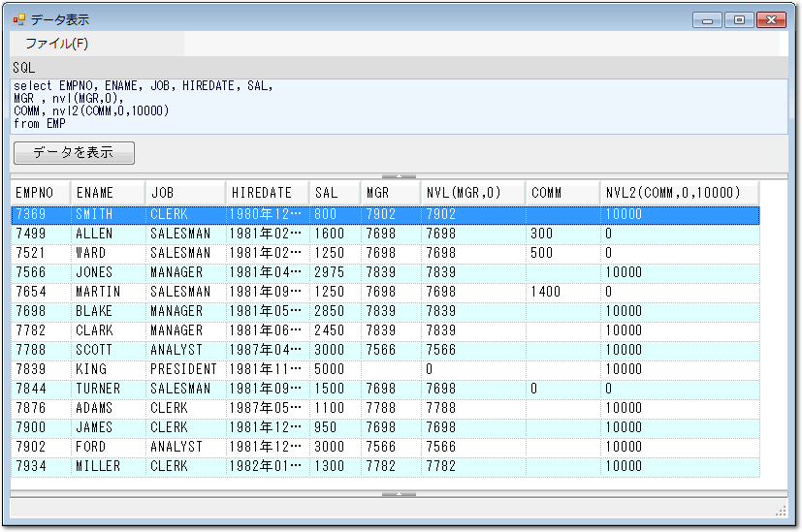This screenshot has width=802, height=532.
Task: Select the salary cell 2975
Action: pyautogui.click(x=335, y=272)
